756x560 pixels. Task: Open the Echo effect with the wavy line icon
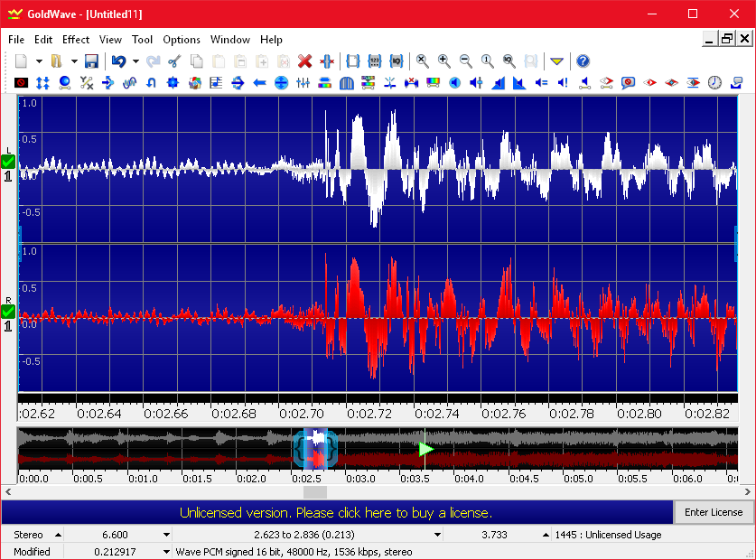pos(129,83)
